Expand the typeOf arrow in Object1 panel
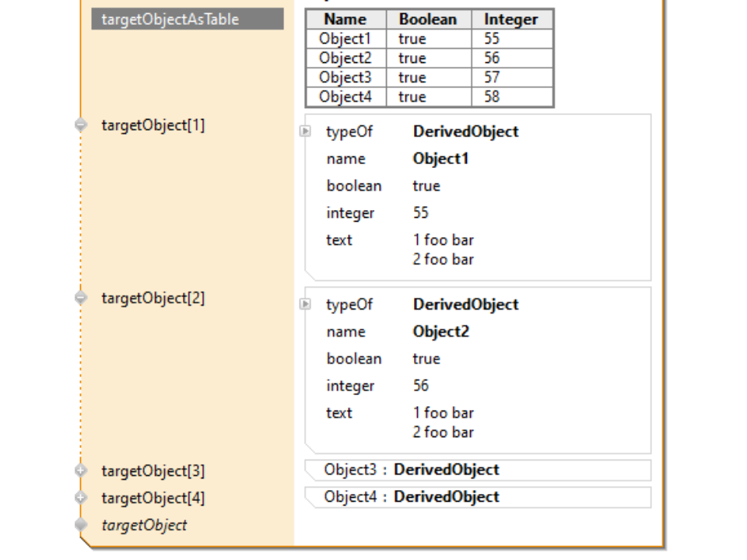The width and height of the screenshot is (747, 560). (x=305, y=131)
